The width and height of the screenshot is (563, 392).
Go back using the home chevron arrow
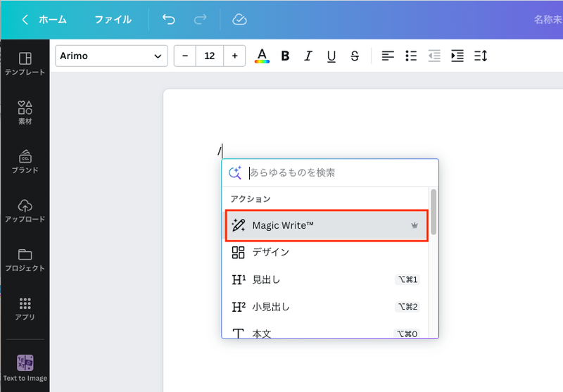(x=25, y=20)
